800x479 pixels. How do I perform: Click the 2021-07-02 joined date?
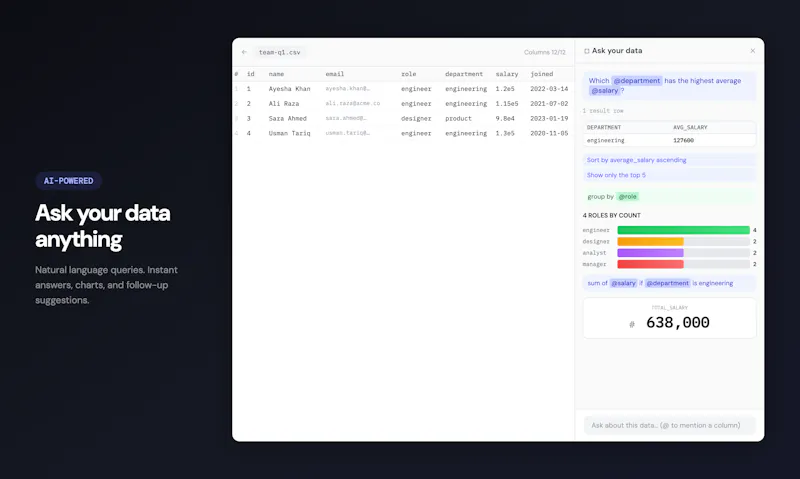[549, 104]
